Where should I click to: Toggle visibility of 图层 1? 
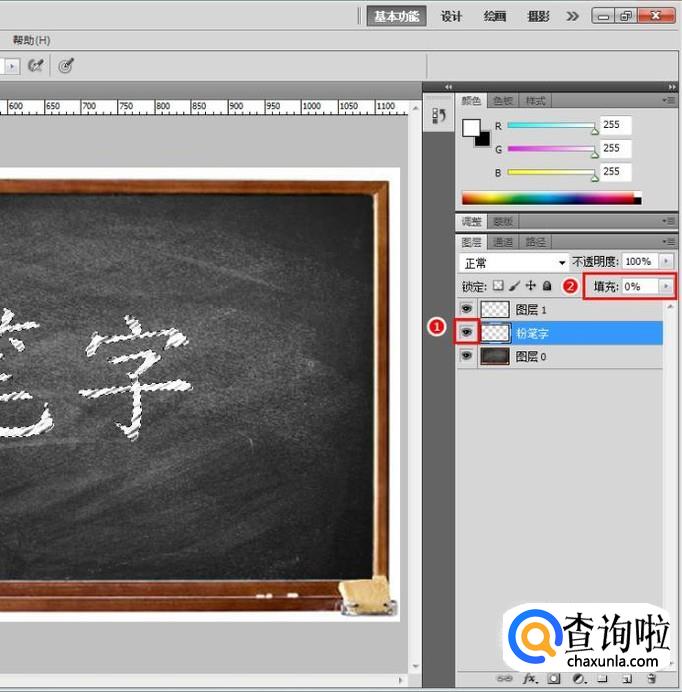tap(467, 309)
